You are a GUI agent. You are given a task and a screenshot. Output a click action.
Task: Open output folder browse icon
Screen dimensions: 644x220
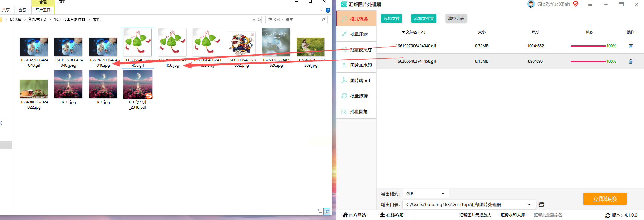(x=541, y=204)
